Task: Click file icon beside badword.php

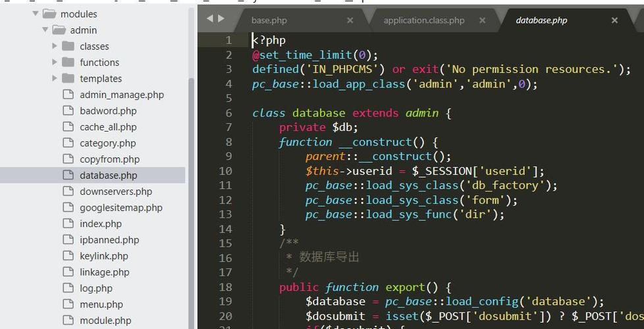Action: point(68,111)
